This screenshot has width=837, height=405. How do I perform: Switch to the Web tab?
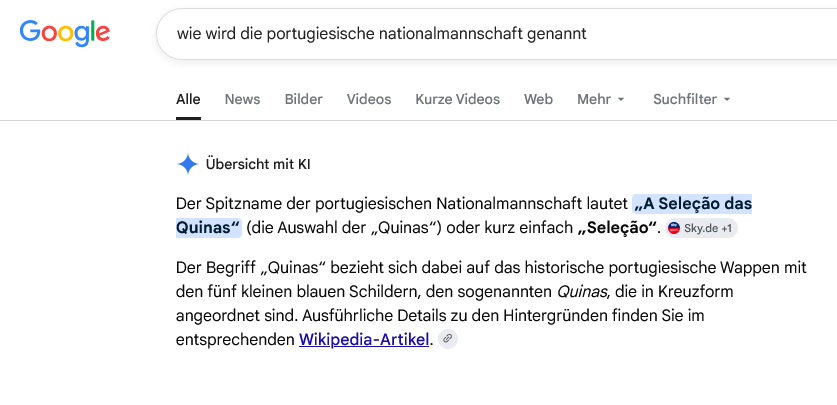tap(538, 99)
